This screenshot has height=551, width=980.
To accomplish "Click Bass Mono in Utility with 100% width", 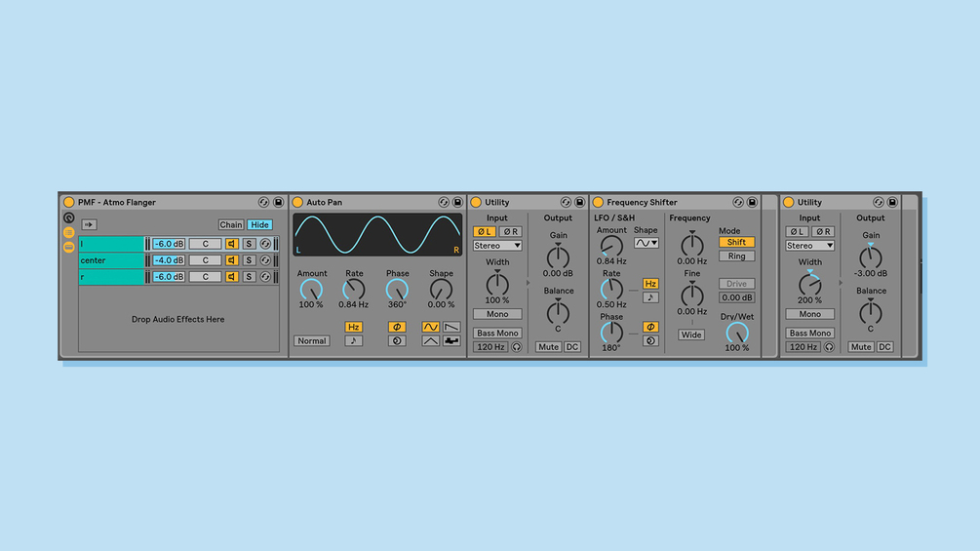I will (x=497, y=333).
